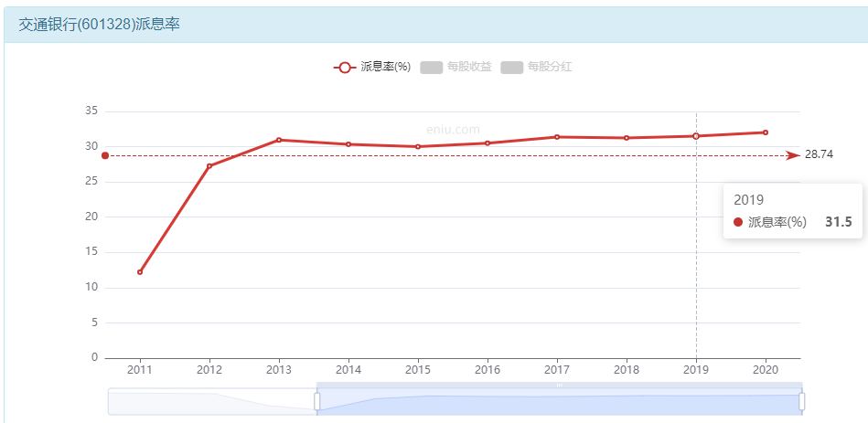868x423 pixels.
Task: Click the tooltip year heading 2019
Action: 748,200
